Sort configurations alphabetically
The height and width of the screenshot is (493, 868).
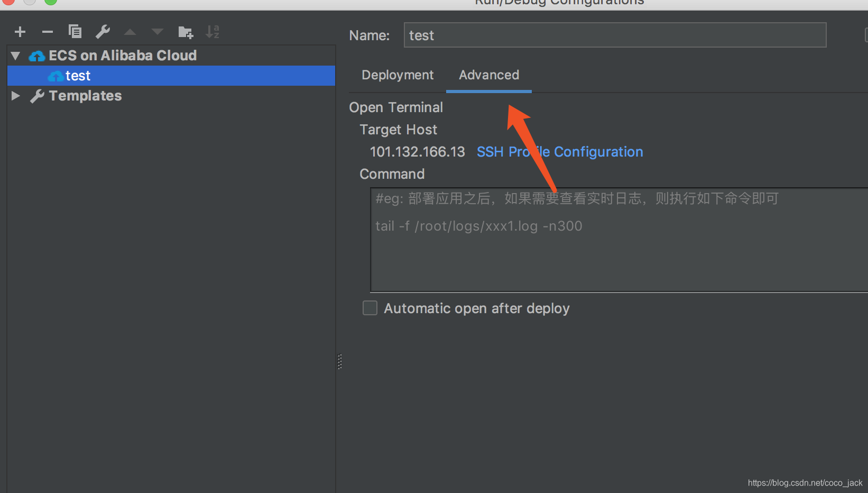pyautogui.click(x=213, y=32)
